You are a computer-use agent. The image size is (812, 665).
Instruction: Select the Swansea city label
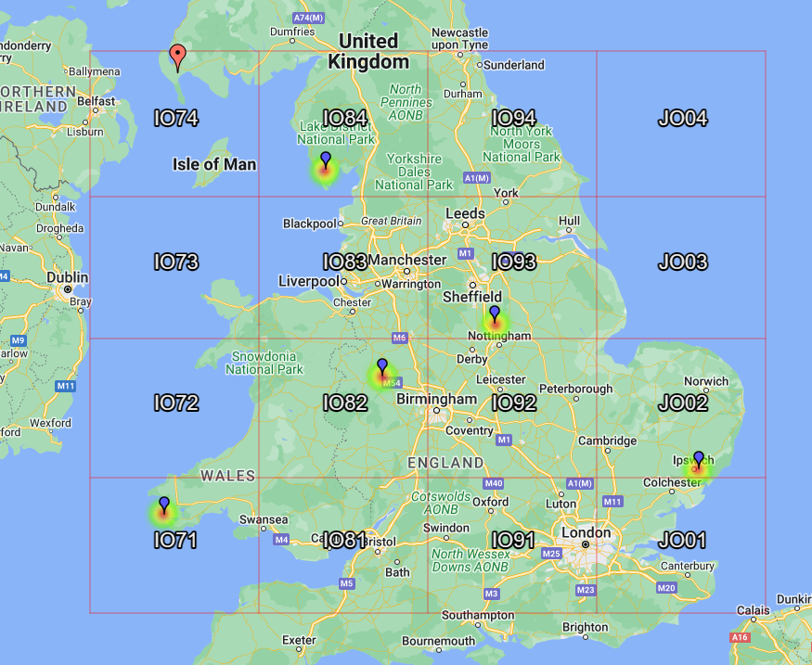(x=264, y=519)
